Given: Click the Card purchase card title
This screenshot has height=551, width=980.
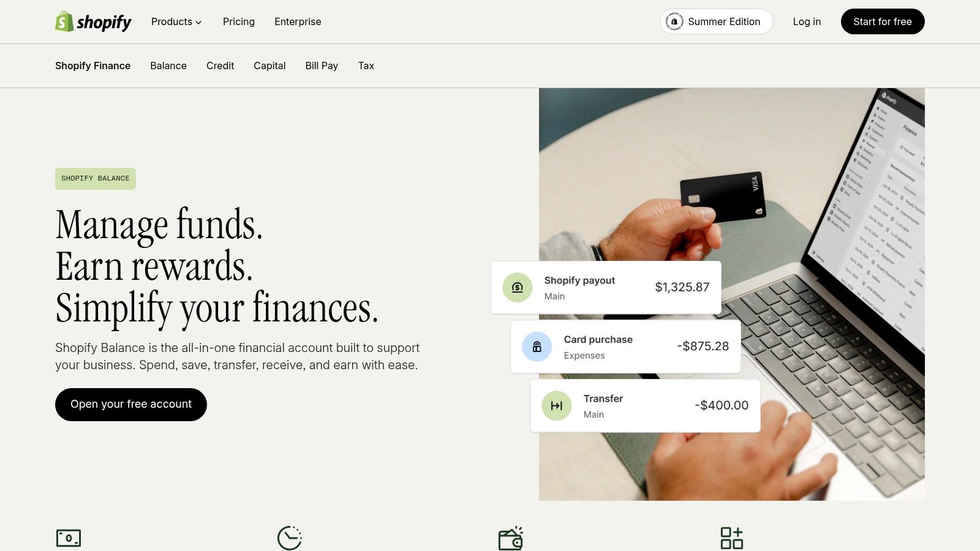Looking at the screenshot, I should (598, 340).
